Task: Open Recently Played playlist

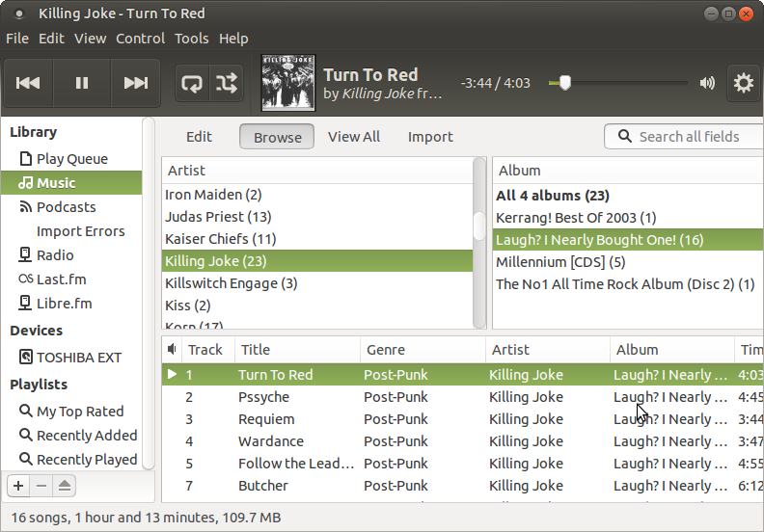Action: coord(71,460)
